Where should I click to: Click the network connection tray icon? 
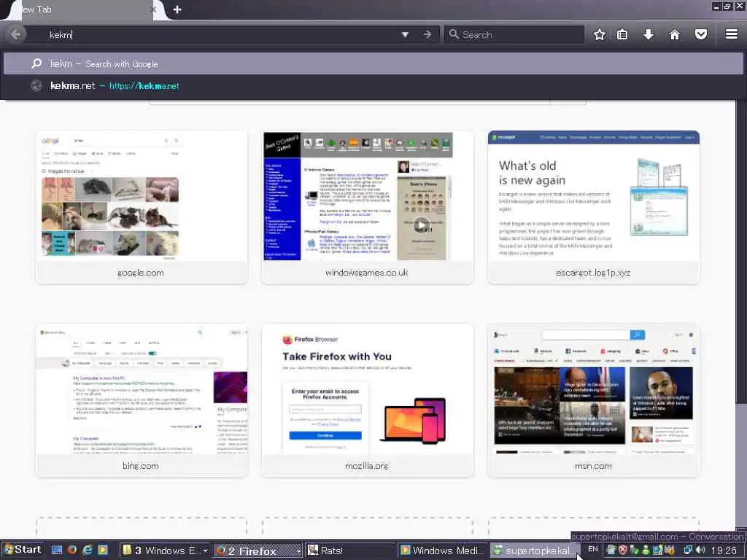click(x=688, y=550)
